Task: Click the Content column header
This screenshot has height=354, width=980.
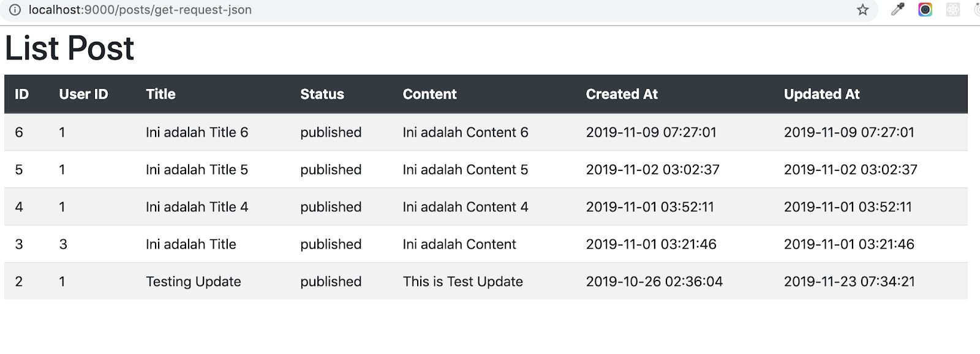Action: [429, 94]
